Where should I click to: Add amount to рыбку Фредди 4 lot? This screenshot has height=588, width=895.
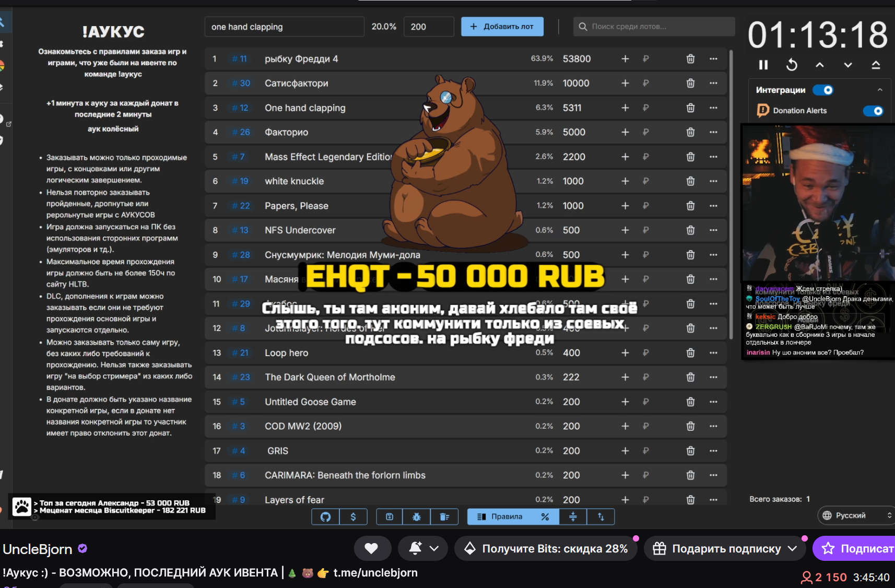tap(625, 59)
